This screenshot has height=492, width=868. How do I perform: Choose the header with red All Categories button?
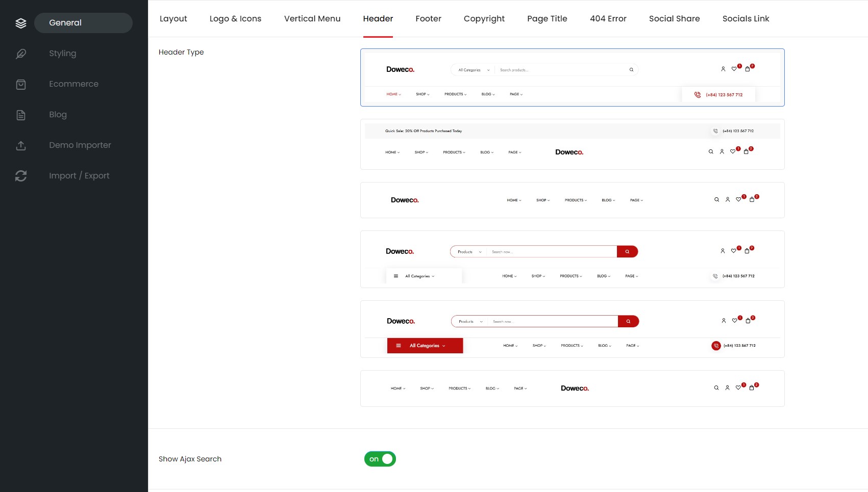tap(572, 329)
